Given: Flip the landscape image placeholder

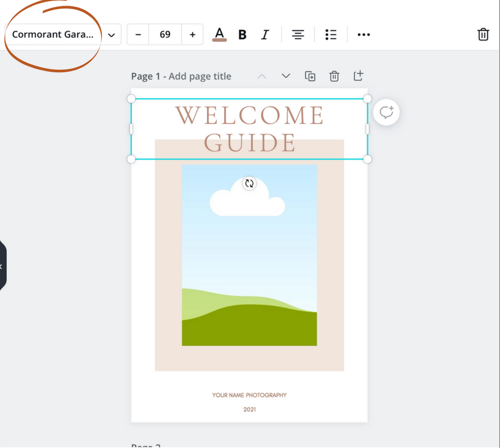Looking at the screenshot, I should coord(249,183).
